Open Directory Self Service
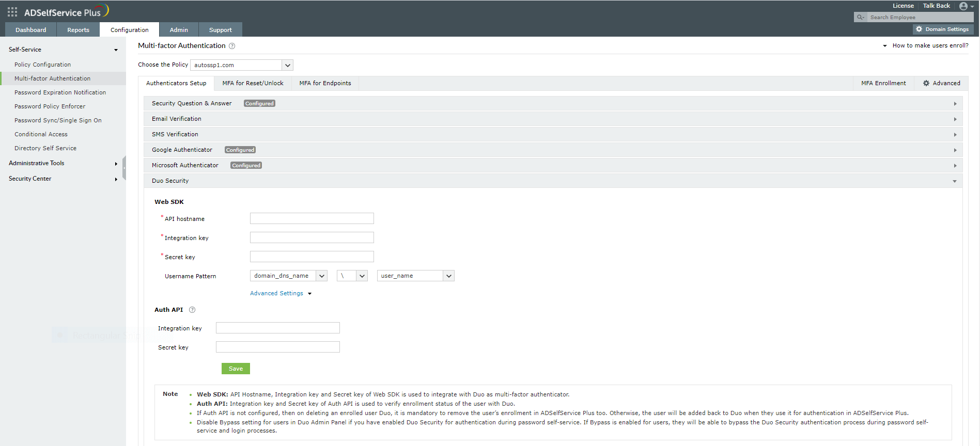The image size is (980, 446). tap(45, 148)
